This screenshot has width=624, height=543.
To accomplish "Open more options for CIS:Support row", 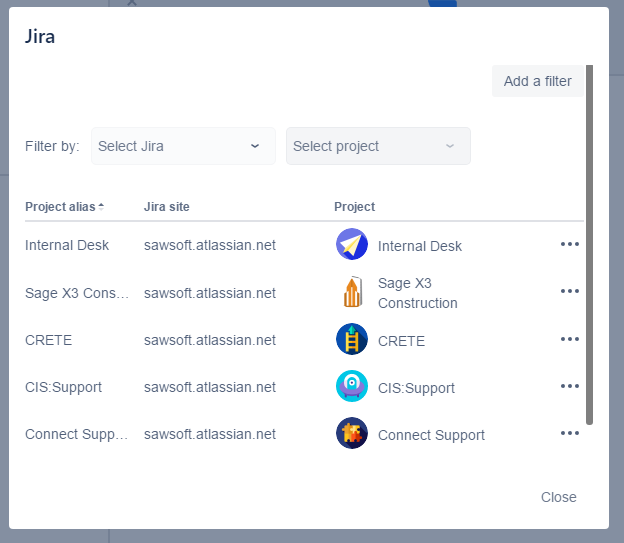I will (x=569, y=386).
